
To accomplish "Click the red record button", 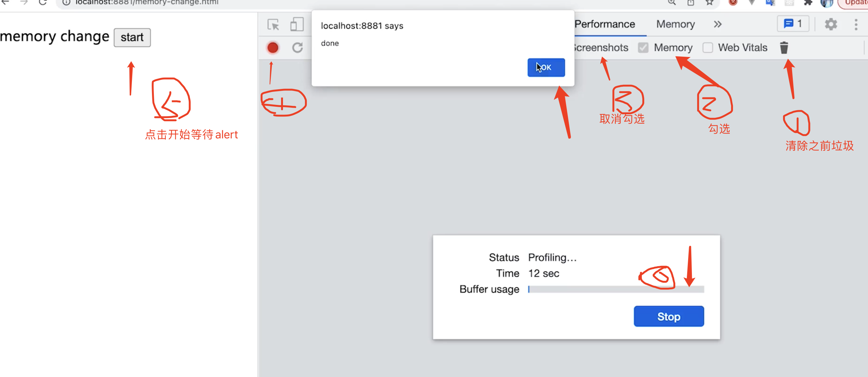I will tap(273, 48).
